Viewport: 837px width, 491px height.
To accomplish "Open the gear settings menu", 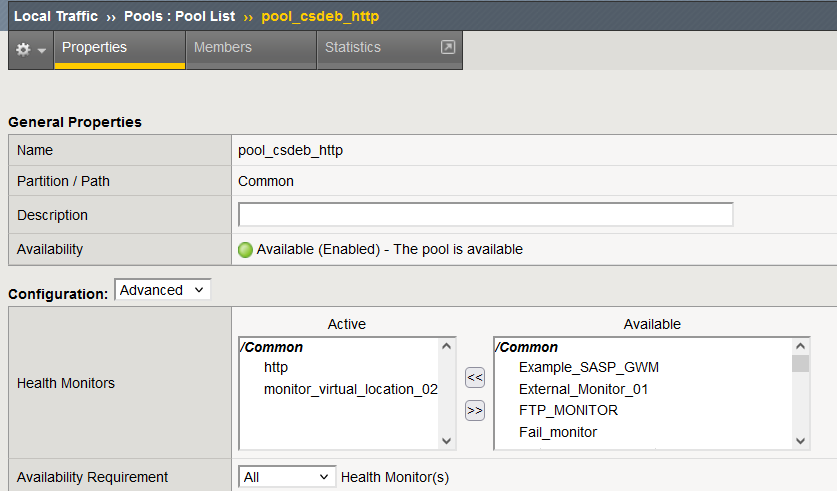I will (30, 49).
